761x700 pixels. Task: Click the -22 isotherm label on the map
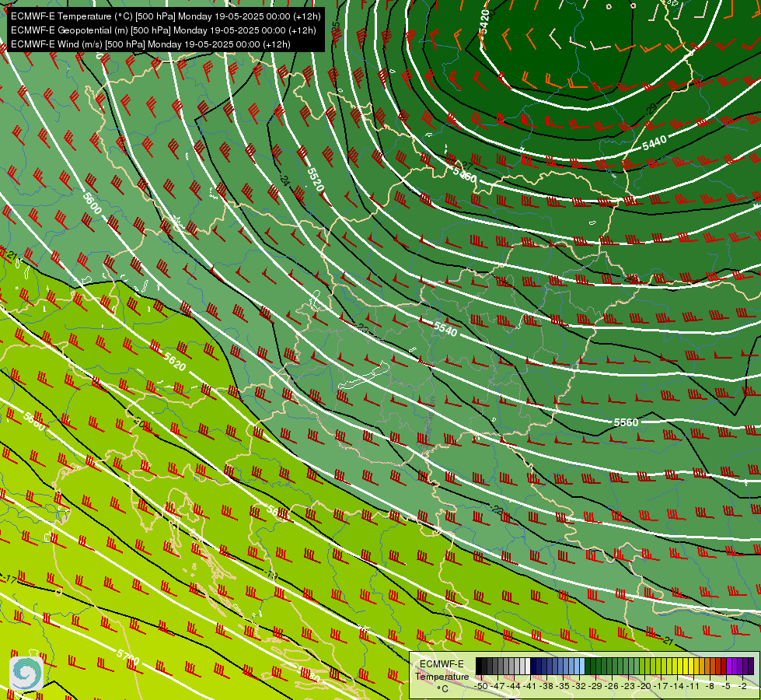point(496,509)
